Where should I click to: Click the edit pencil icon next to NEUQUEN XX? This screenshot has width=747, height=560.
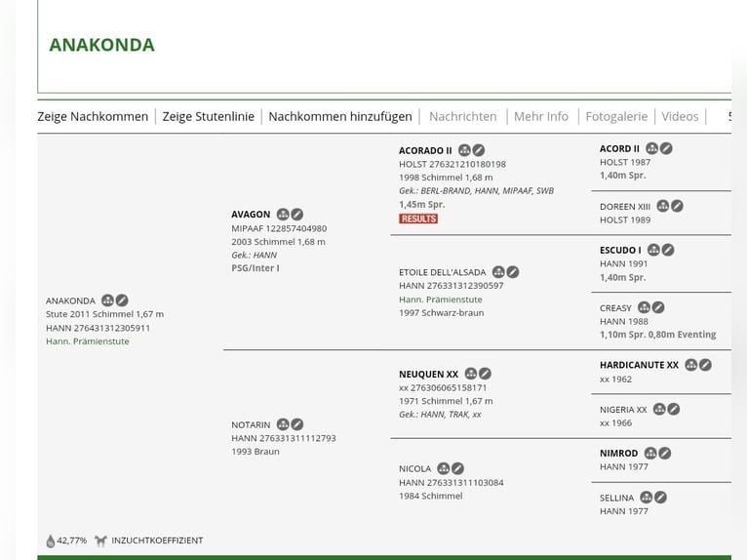[x=485, y=374]
